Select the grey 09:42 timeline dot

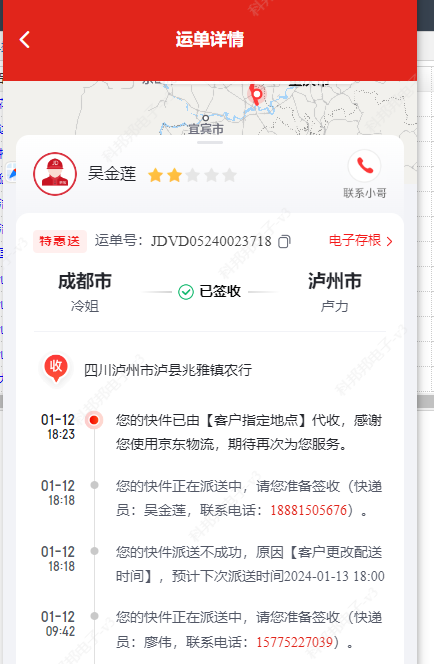[x=94, y=616]
